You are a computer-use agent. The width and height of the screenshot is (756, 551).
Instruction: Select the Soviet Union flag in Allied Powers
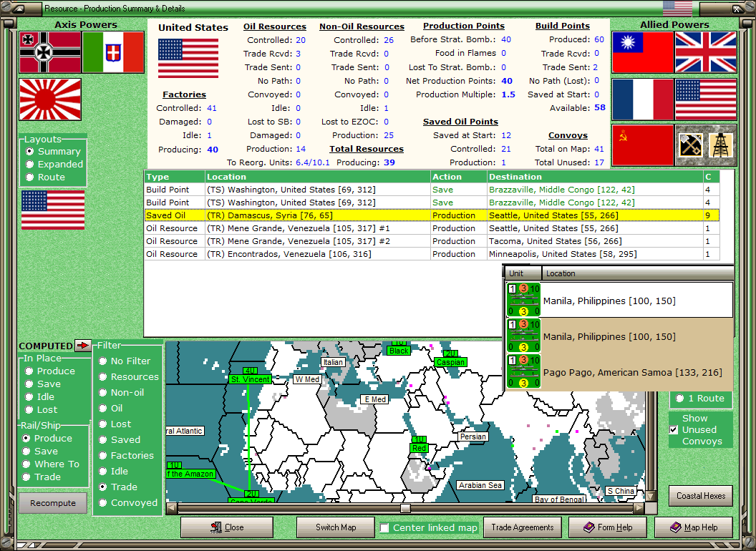(x=643, y=145)
